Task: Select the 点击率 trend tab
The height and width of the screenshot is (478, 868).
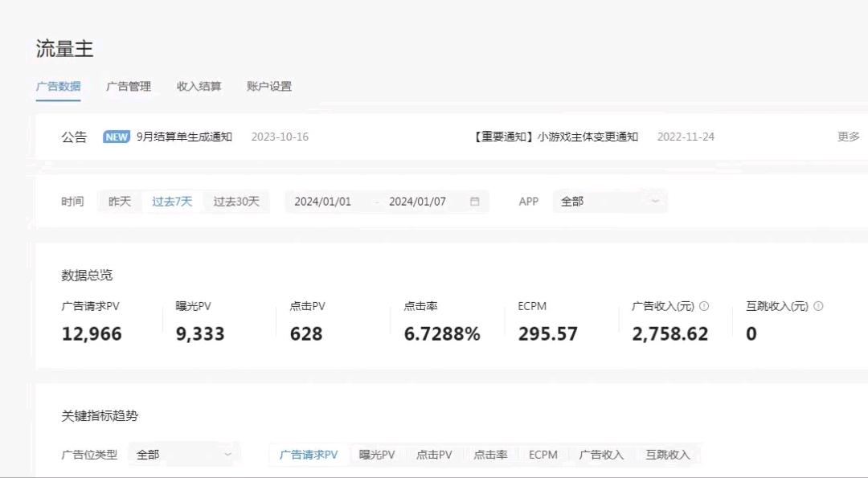Action: pyautogui.click(x=490, y=455)
